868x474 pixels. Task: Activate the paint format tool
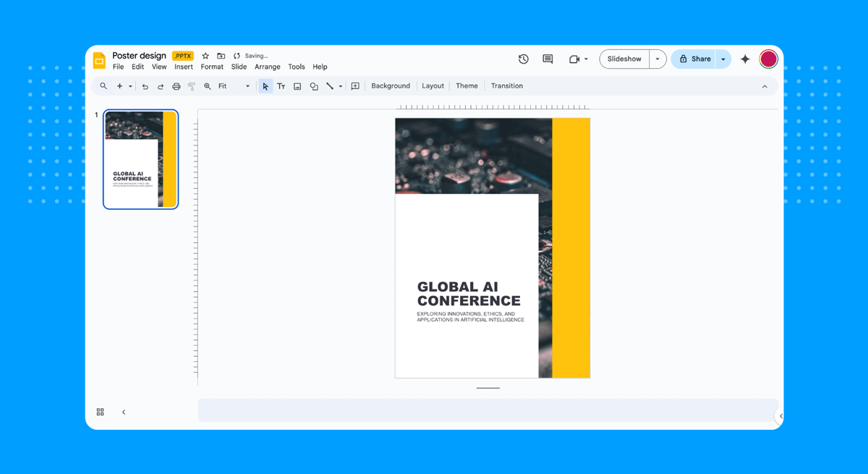(x=192, y=86)
